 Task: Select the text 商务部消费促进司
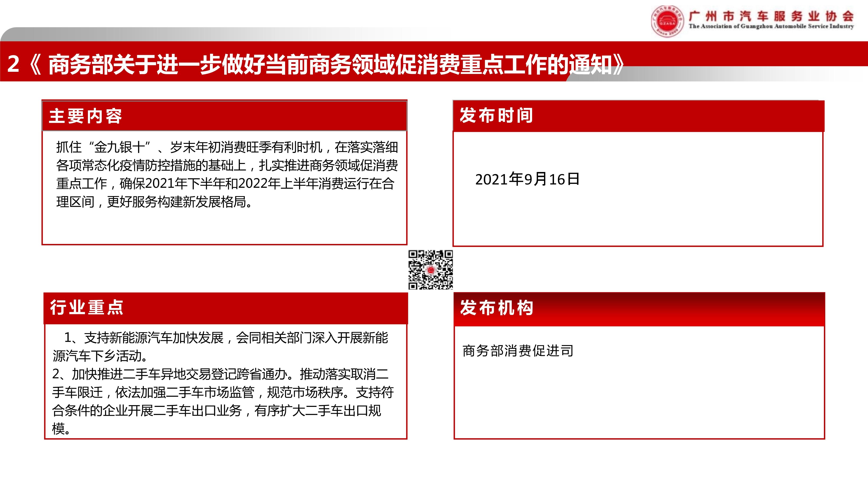coord(518,350)
